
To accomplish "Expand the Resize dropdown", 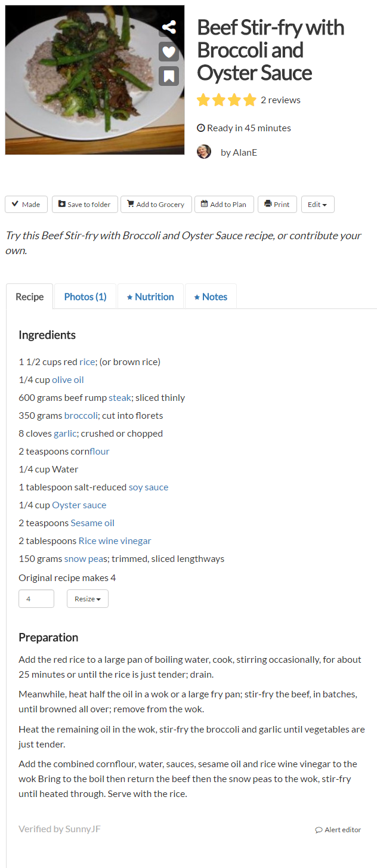I will (x=87, y=599).
